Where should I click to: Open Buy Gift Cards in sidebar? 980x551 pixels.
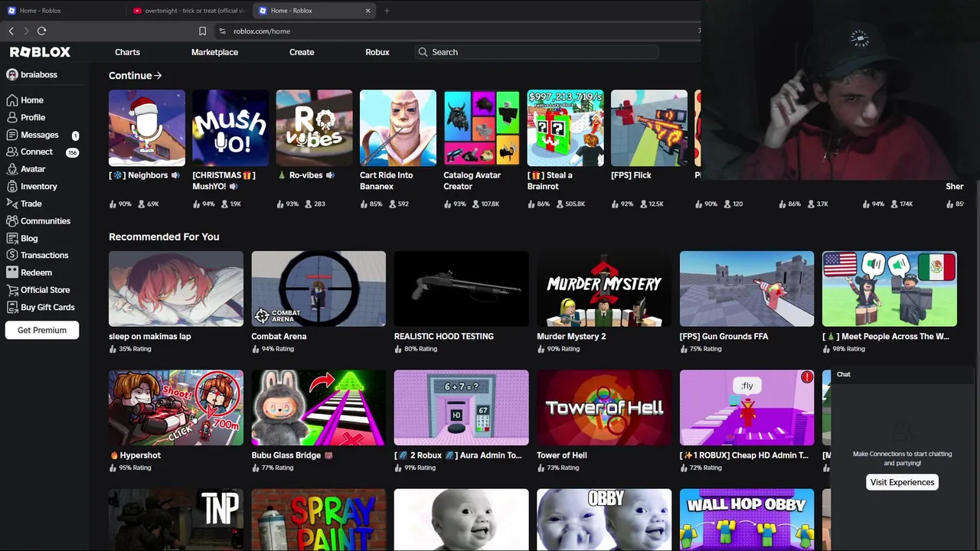coord(40,307)
